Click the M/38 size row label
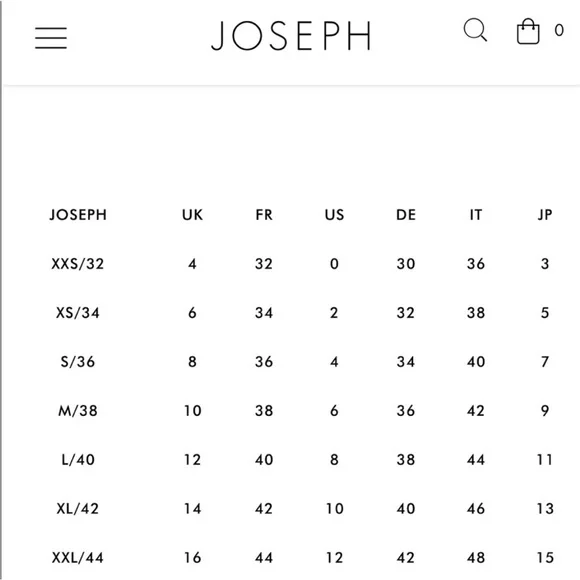This screenshot has height=580, width=580. coord(78,411)
